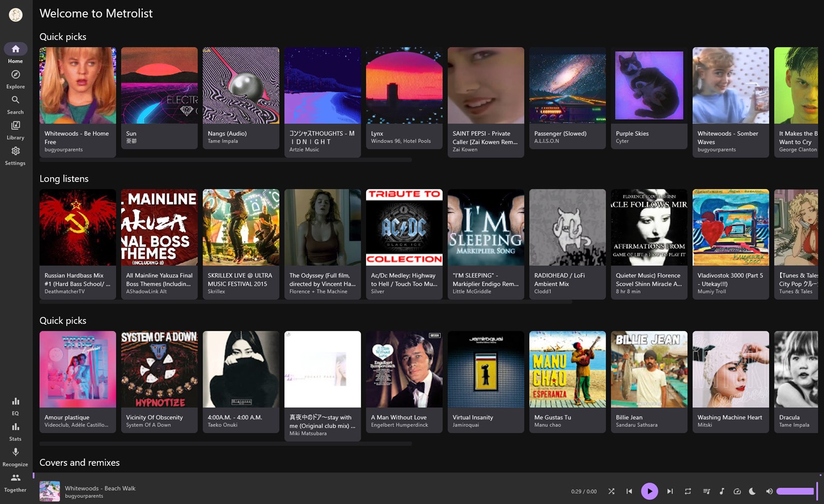824x504 pixels.
Task: Play 'SAINT PEPSI - Private Caller' card
Action: [x=486, y=102]
